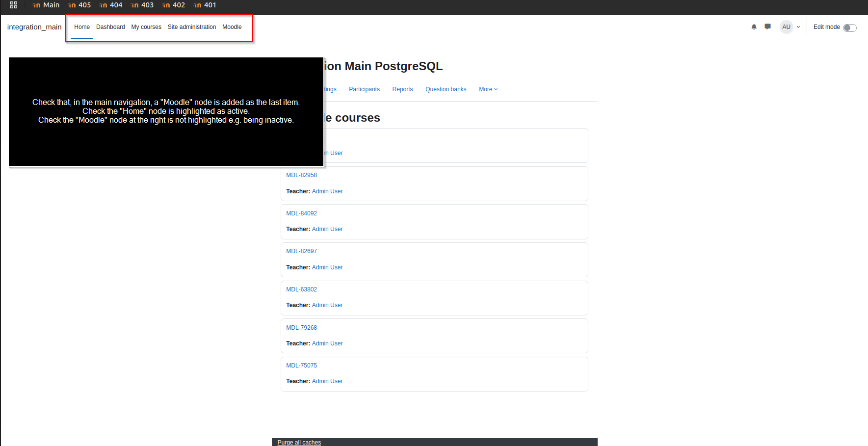Open course MDL-84092
This screenshot has width=868, height=446.
pyautogui.click(x=301, y=213)
